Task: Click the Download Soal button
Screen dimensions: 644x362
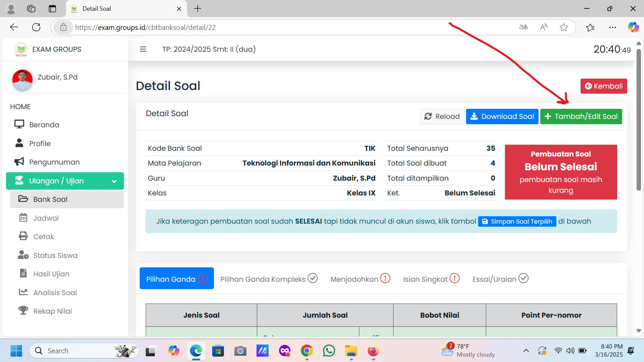Action: 502,117
